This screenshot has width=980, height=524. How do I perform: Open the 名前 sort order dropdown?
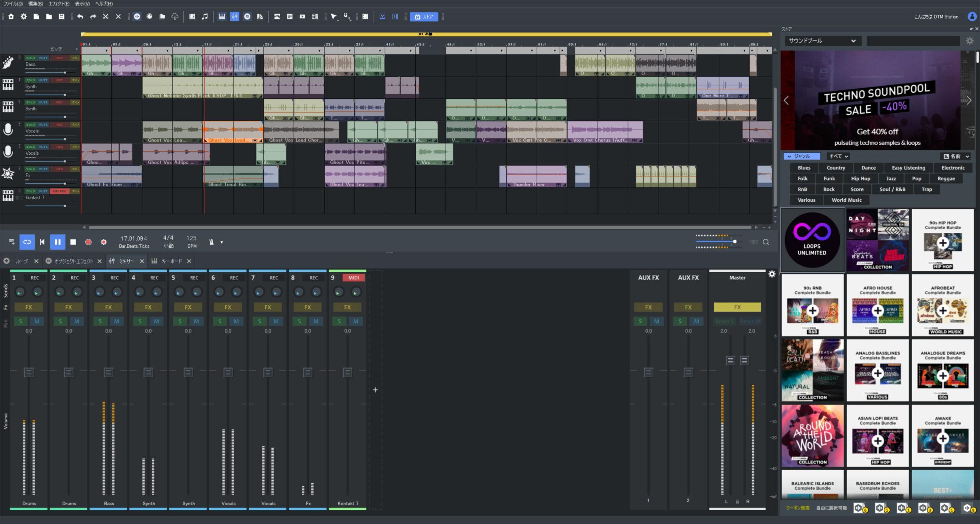955,156
